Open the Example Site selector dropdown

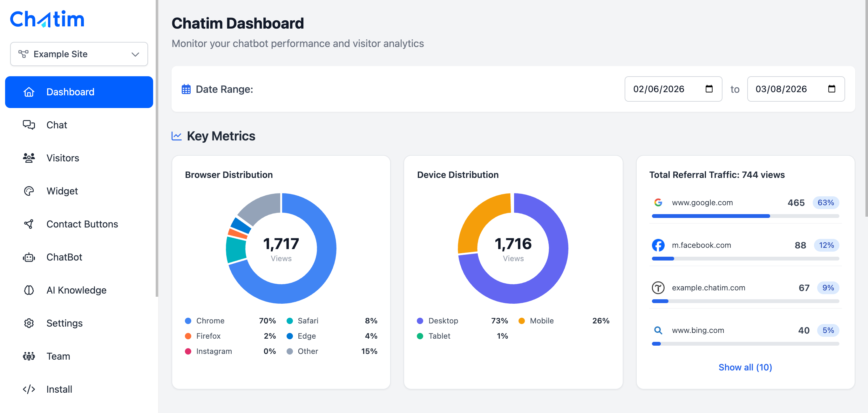(79, 54)
